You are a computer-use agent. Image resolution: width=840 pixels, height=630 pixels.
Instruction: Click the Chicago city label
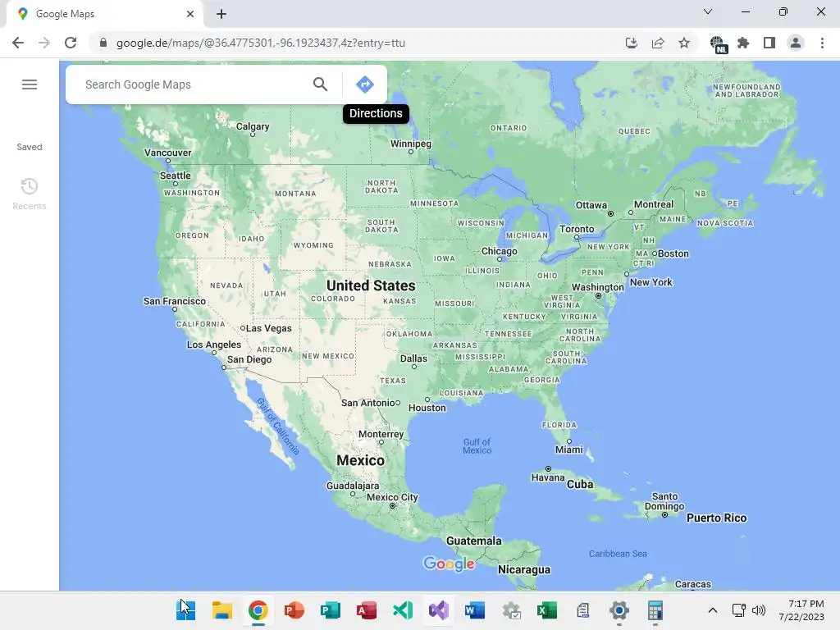[x=500, y=251]
